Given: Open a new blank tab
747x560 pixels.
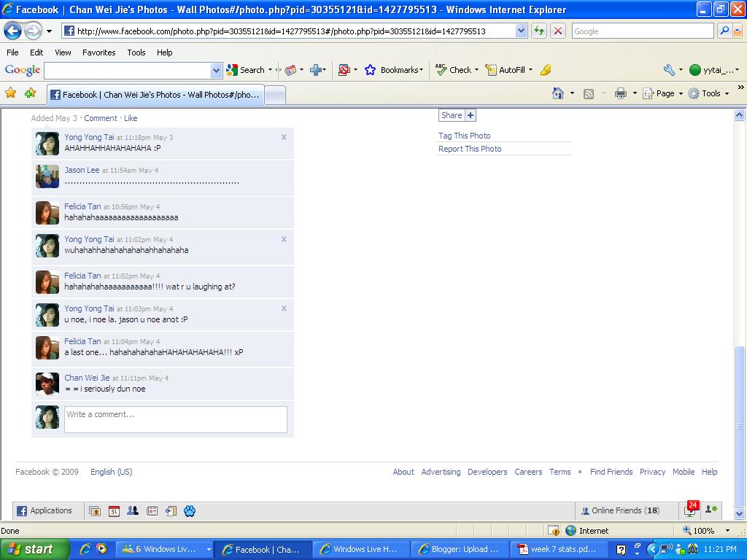Looking at the screenshot, I should pos(275,95).
